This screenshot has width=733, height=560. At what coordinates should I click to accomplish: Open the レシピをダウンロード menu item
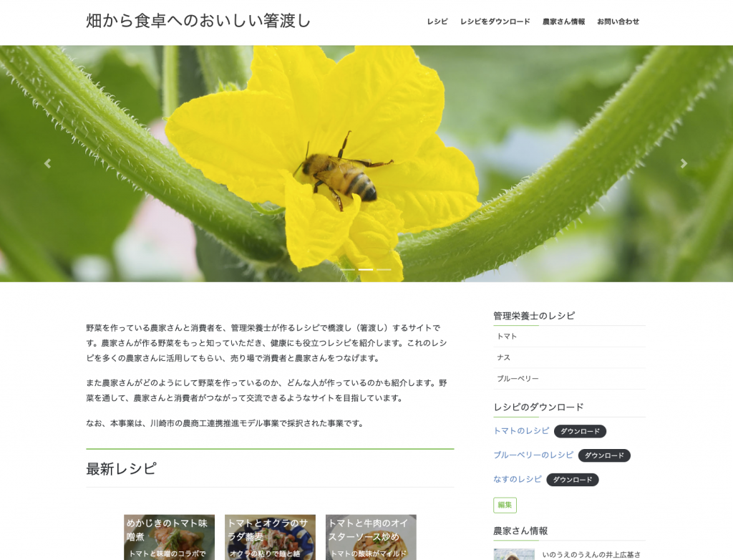click(x=495, y=21)
